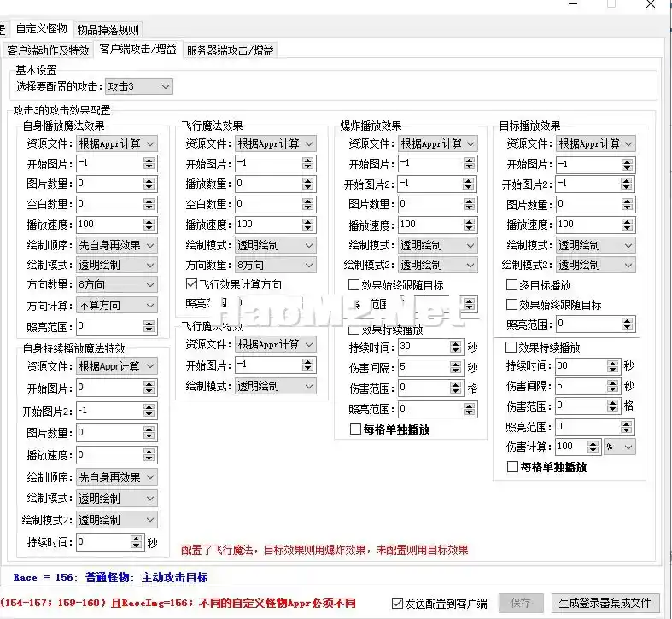Open 方向计算 dropdown showing 不算方向
Viewport: 672px width, 619px height.
click(117, 305)
